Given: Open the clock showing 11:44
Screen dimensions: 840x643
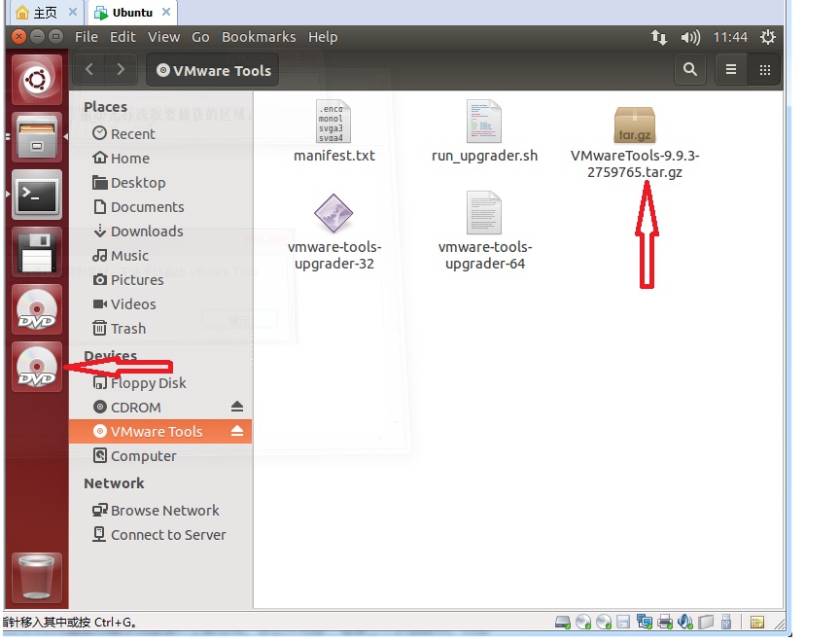Looking at the screenshot, I should pyautogui.click(x=729, y=37).
